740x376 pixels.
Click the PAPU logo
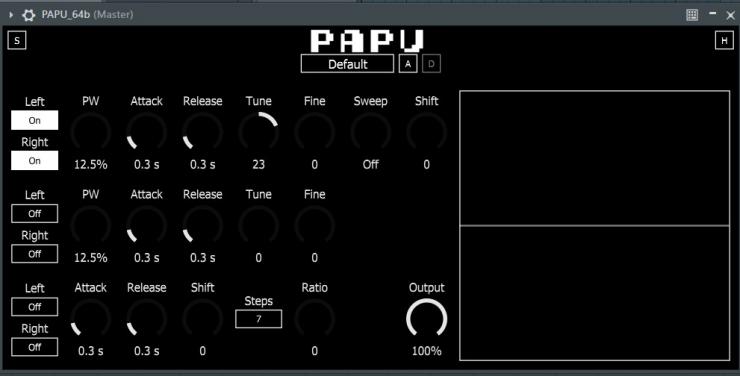tap(367, 41)
